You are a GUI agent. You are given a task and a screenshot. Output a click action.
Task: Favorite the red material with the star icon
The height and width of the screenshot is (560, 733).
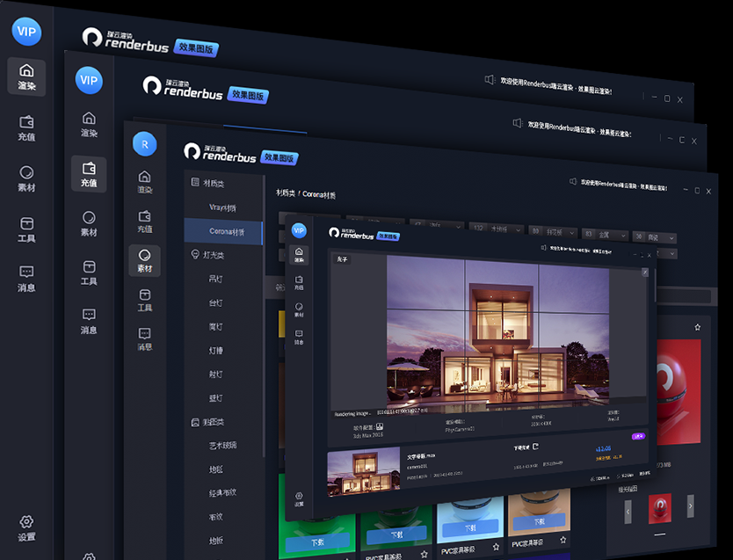click(698, 327)
